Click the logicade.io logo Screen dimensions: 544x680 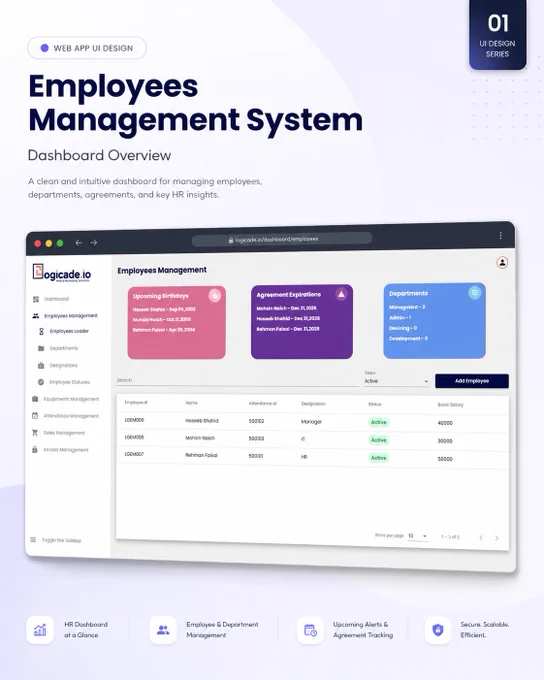point(62,273)
